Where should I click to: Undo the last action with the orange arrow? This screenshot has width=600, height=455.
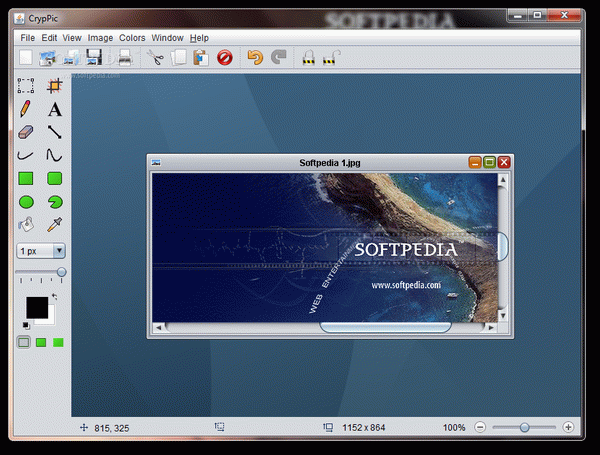255,58
